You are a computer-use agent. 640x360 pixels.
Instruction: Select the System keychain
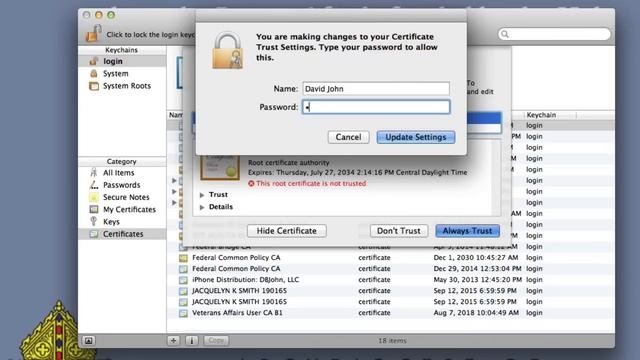pyautogui.click(x=122, y=73)
